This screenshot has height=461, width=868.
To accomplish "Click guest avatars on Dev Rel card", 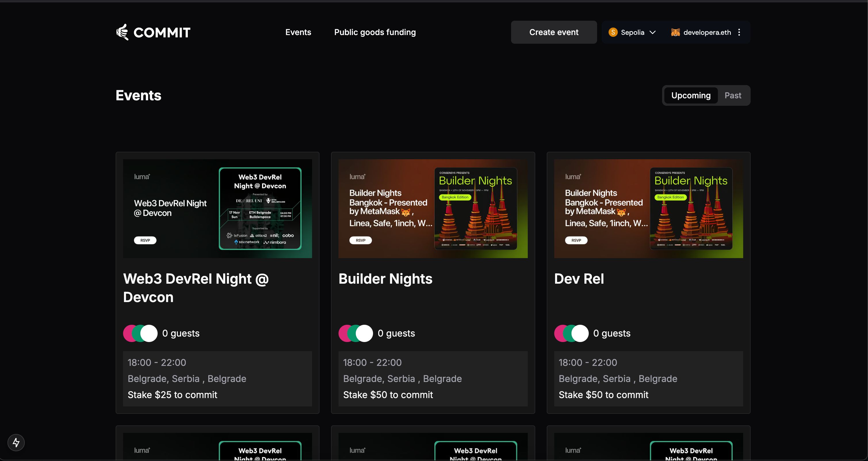I will tap(571, 333).
